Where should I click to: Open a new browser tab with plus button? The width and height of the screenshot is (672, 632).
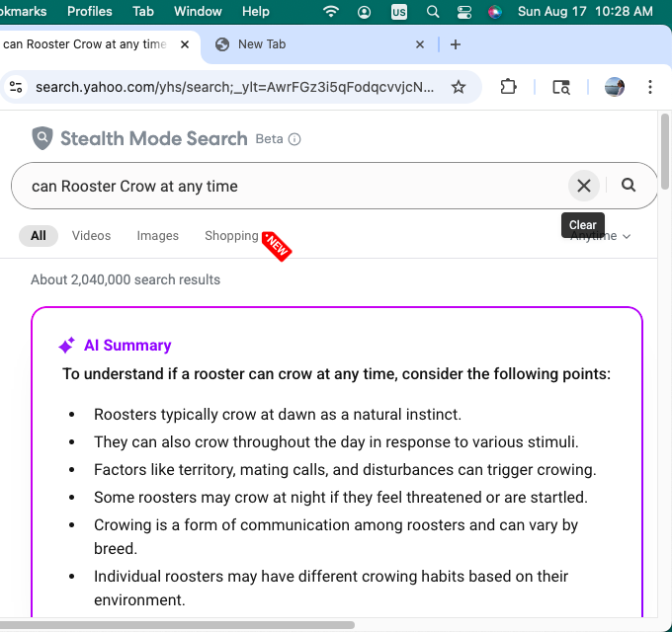pos(456,44)
